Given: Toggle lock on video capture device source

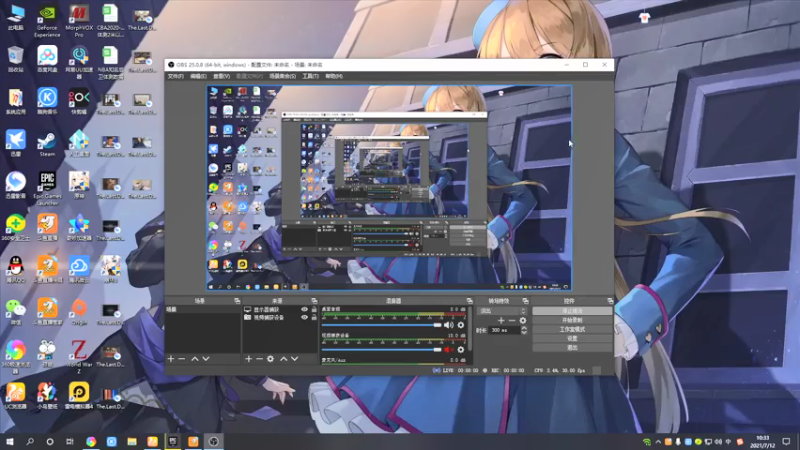Looking at the screenshot, I should click(314, 317).
